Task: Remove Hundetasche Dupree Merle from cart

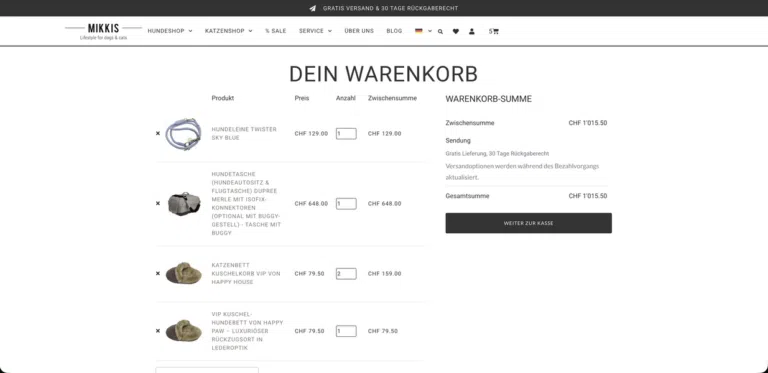Action: click(x=158, y=203)
